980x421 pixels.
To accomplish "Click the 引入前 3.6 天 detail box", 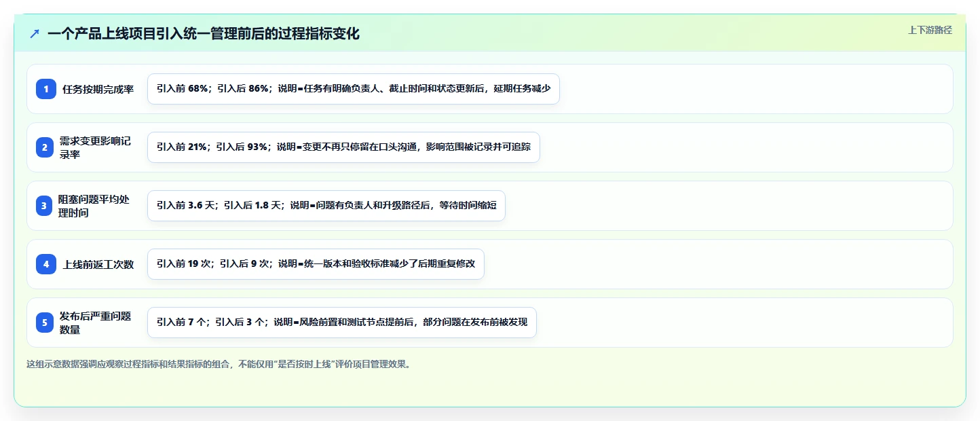I will click(326, 206).
